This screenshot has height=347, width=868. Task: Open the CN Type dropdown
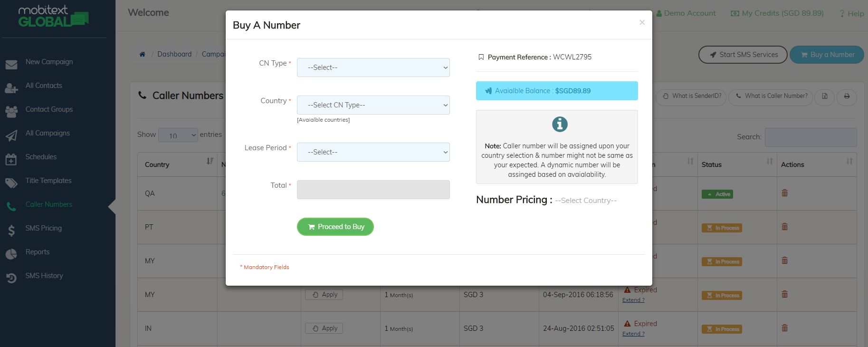click(x=373, y=67)
